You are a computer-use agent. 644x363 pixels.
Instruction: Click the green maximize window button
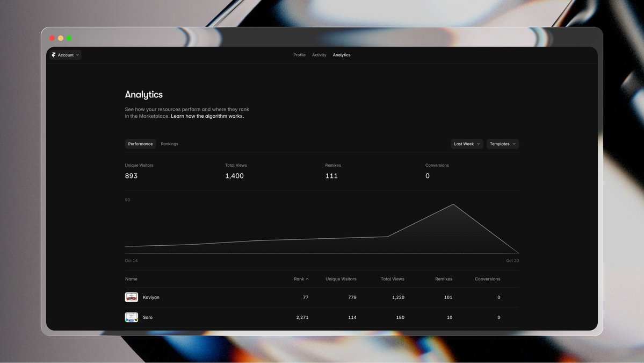click(x=69, y=38)
